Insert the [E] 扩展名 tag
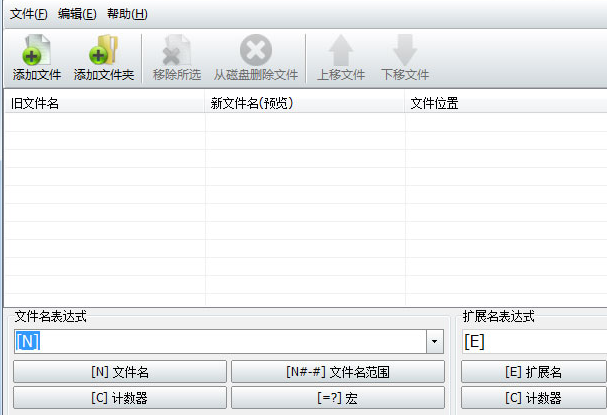Viewport: 607px width, 415px height. [x=534, y=372]
